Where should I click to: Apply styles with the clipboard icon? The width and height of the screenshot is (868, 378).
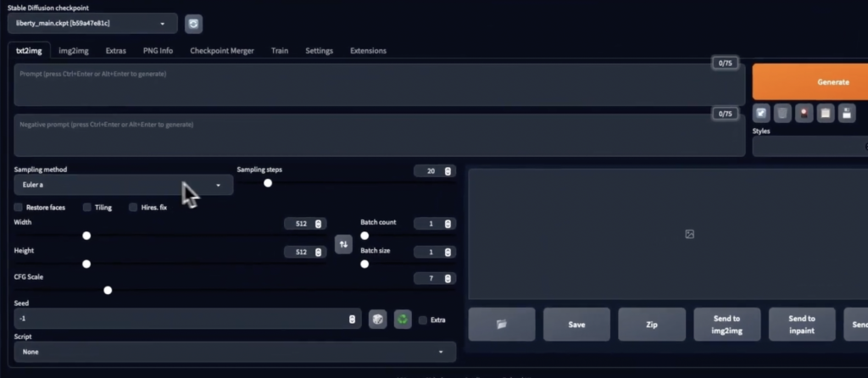click(x=826, y=114)
